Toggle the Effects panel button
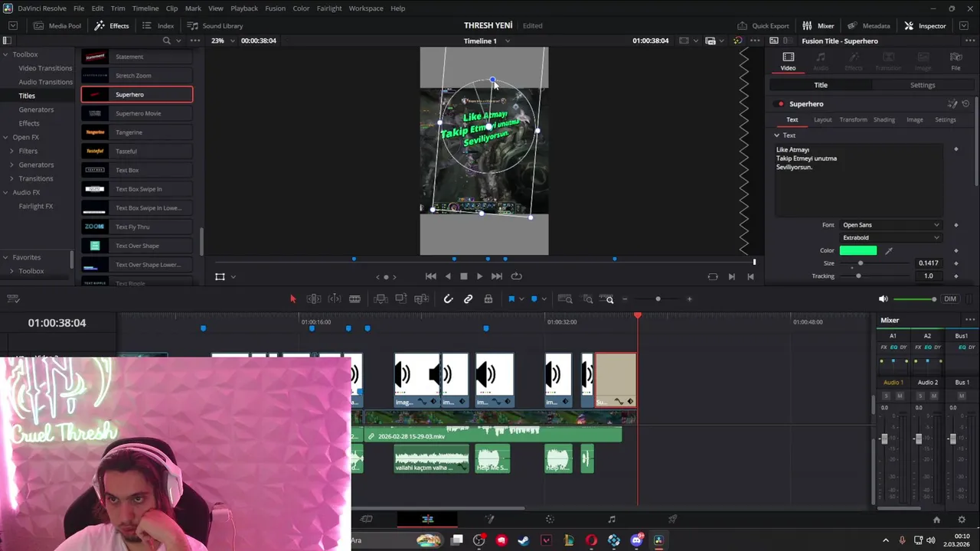 coord(112,25)
